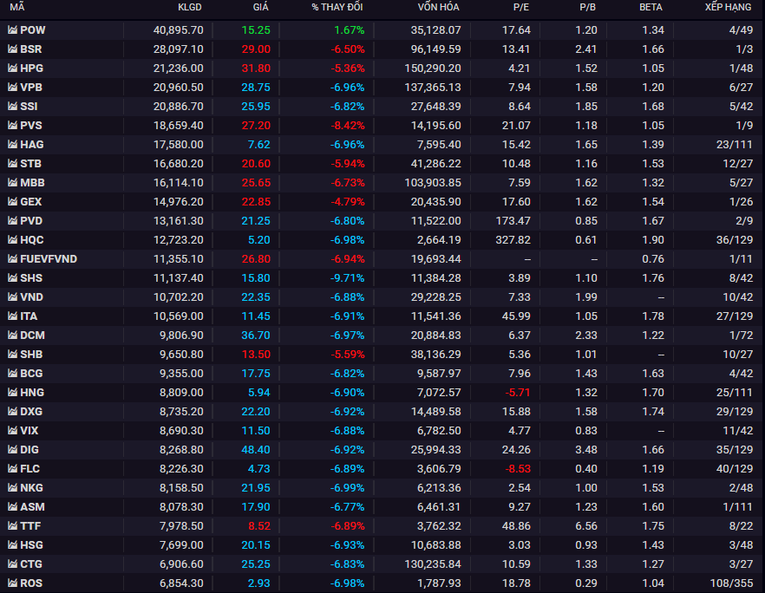Open the chart icon beside POW
This screenshot has width=765, height=593.
pos(12,30)
